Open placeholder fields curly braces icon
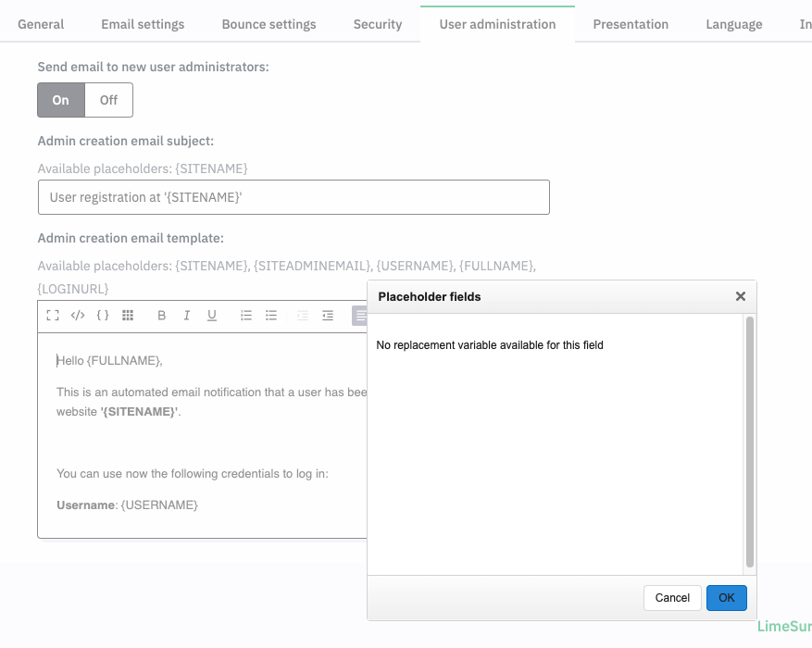Screen dimensions: 812x648 [103, 316]
